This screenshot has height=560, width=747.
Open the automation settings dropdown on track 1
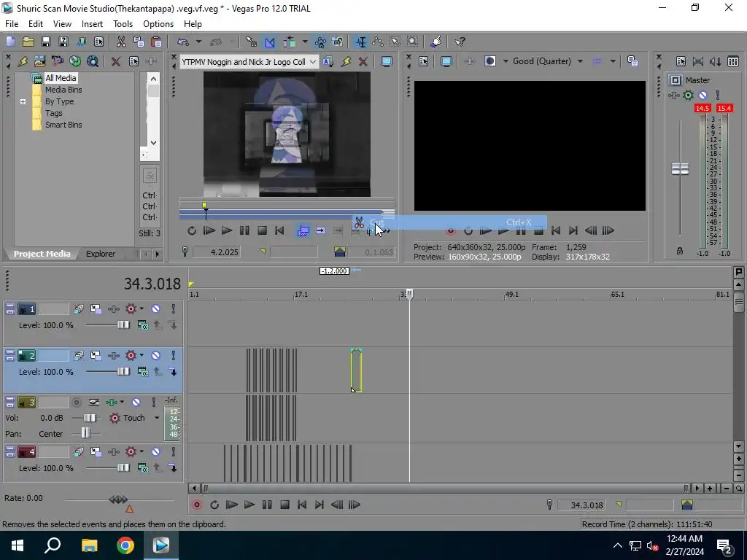click(142, 308)
